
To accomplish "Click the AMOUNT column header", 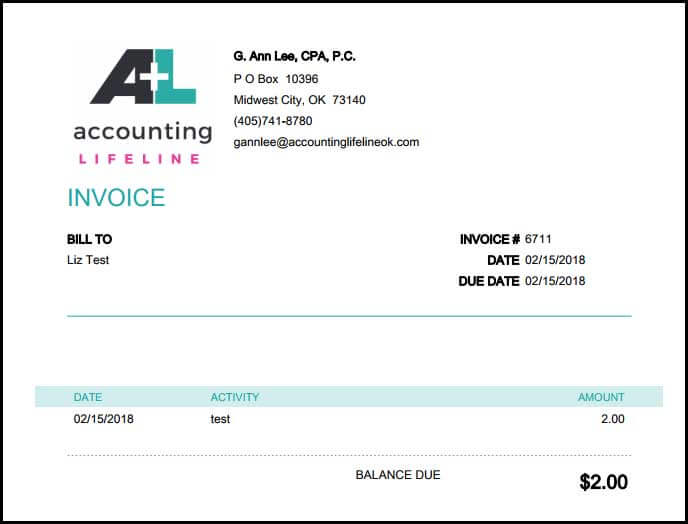I will pos(601,397).
